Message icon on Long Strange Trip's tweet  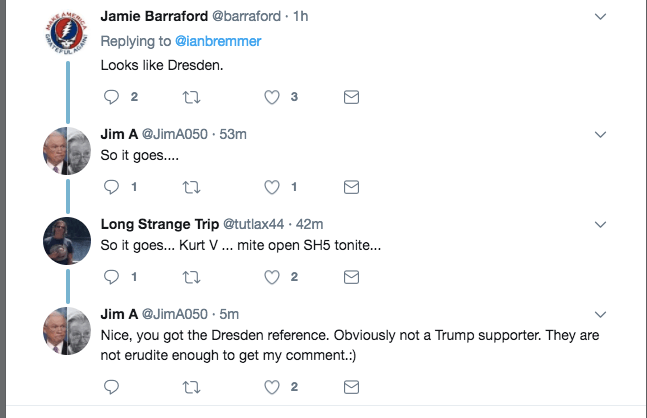coord(351,277)
